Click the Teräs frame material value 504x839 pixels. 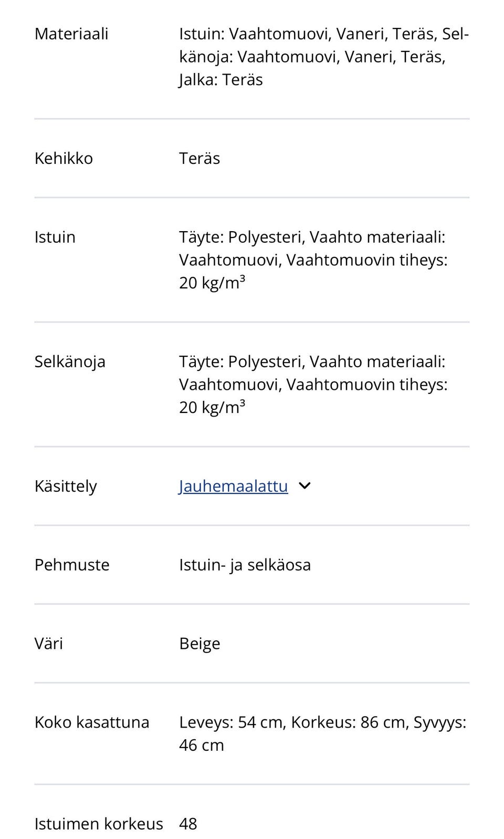(199, 158)
